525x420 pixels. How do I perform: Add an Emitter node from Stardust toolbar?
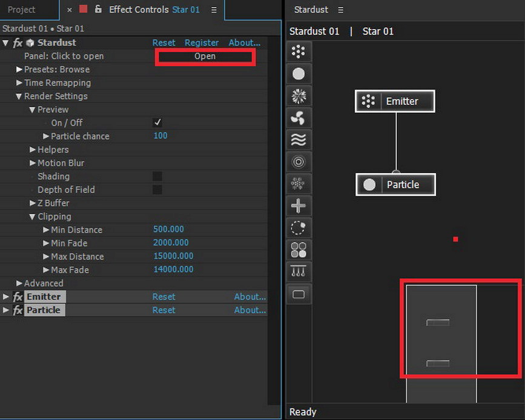coord(299,52)
